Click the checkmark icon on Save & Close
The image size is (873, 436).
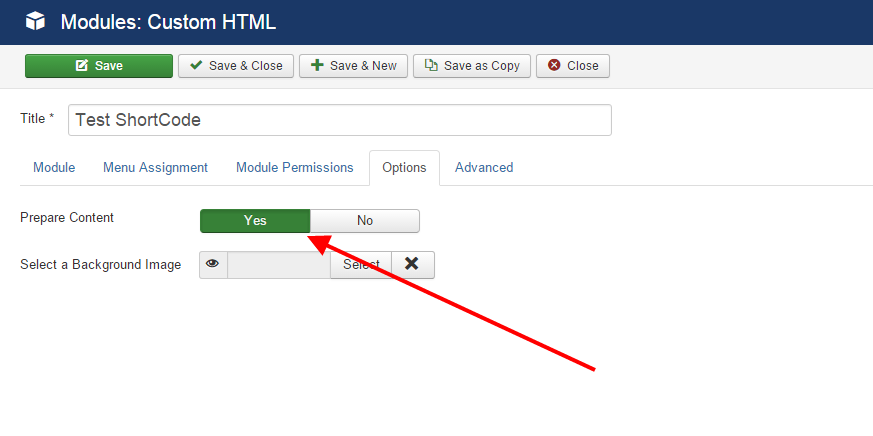pyautogui.click(x=196, y=66)
